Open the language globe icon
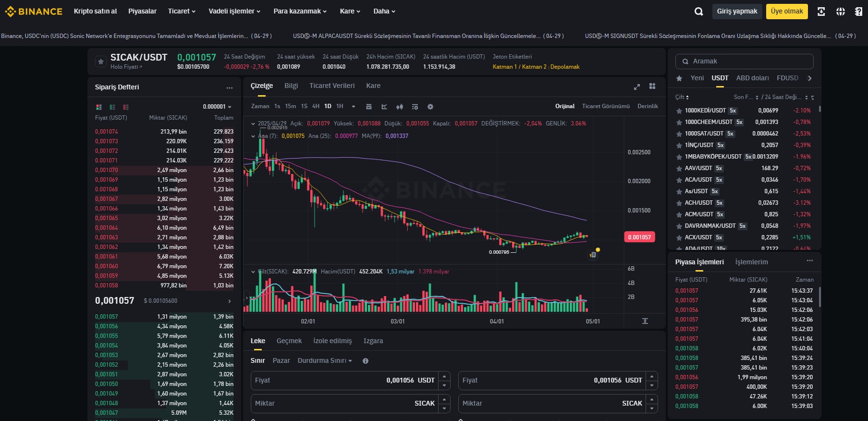This screenshot has height=421, width=868. point(841,12)
